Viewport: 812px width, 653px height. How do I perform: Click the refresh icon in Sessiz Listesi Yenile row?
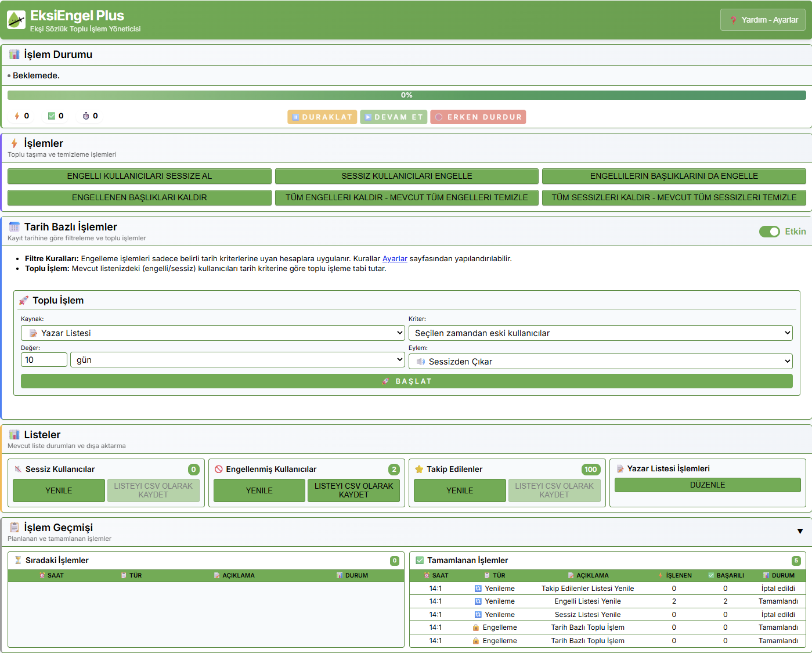click(478, 615)
